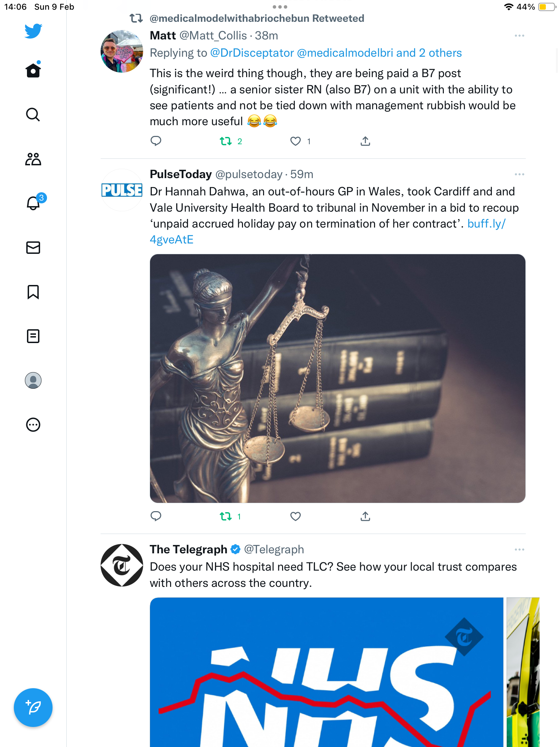Open the Profile avatar icon
560x747 pixels.
[33, 380]
